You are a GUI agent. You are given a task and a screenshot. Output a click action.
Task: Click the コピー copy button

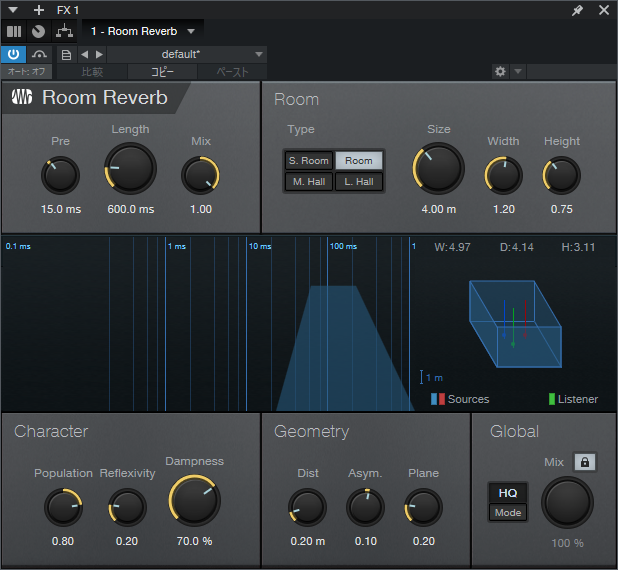(x=162, y=72)
